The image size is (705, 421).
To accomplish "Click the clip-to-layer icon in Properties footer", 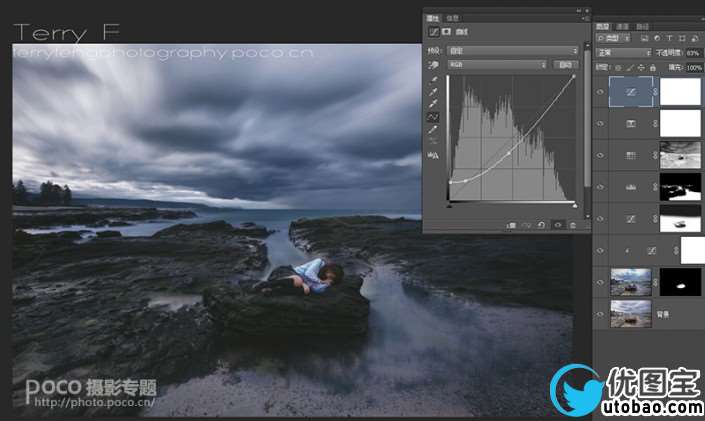I will coord(511,225).
